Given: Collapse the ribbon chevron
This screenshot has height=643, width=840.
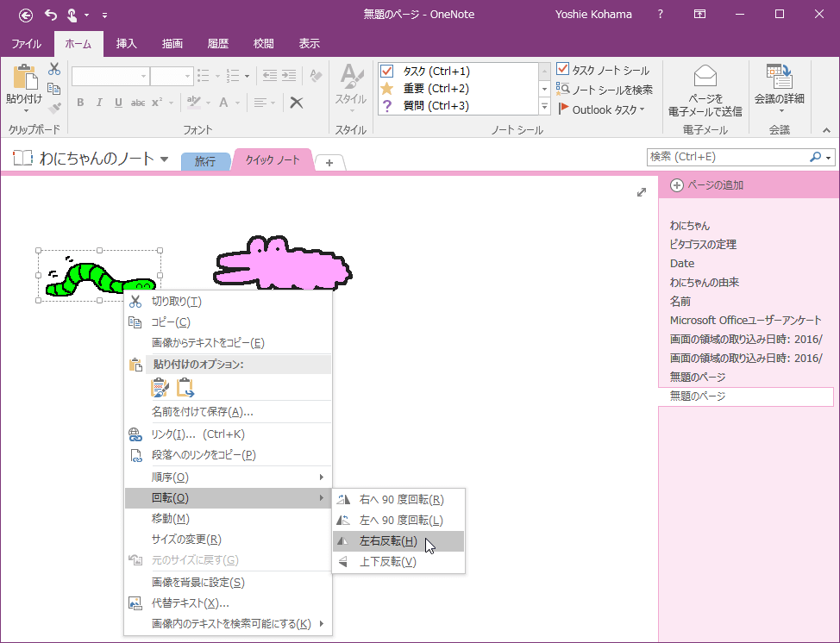Looking at the screenshot, I should pyautogui.click(x=826, y=130).
